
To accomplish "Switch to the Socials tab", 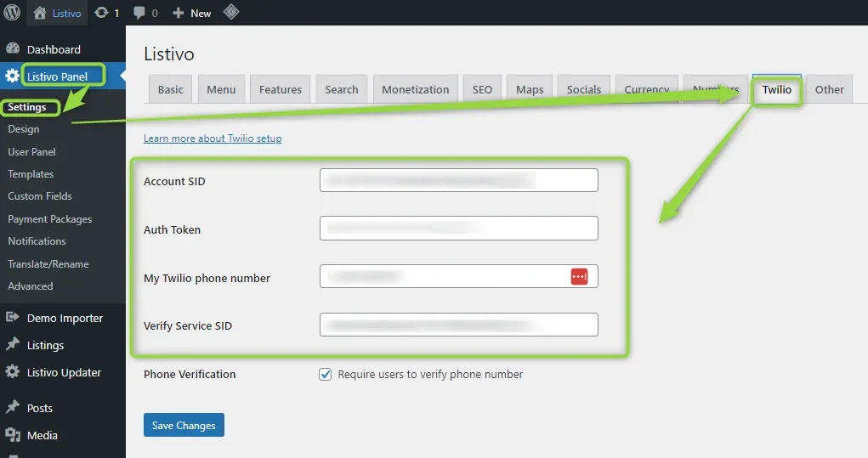I will click(584, 89).
